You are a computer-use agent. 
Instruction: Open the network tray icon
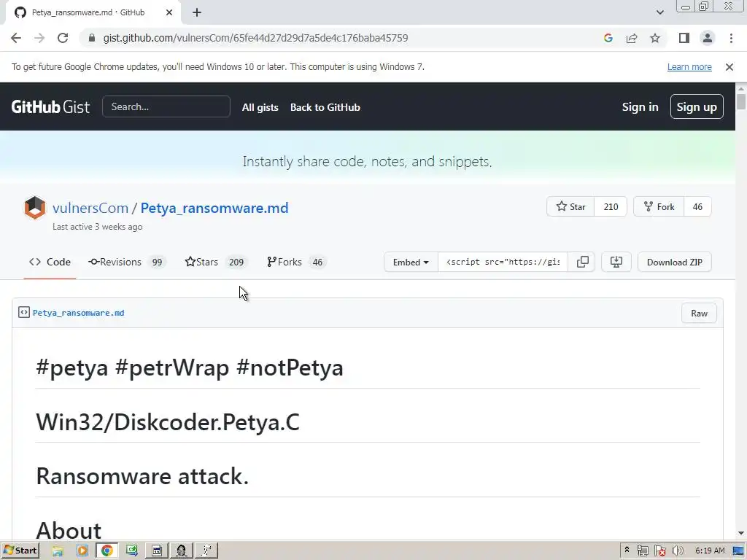[642, 551]
